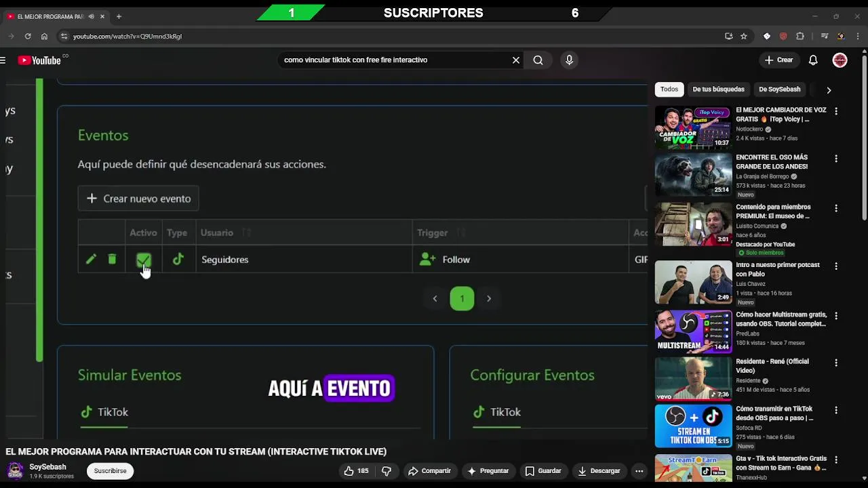This screenshot has width=868, height=488.
Task: Open the YouTube account avatar menu
Action: click(x=840, y=60)
